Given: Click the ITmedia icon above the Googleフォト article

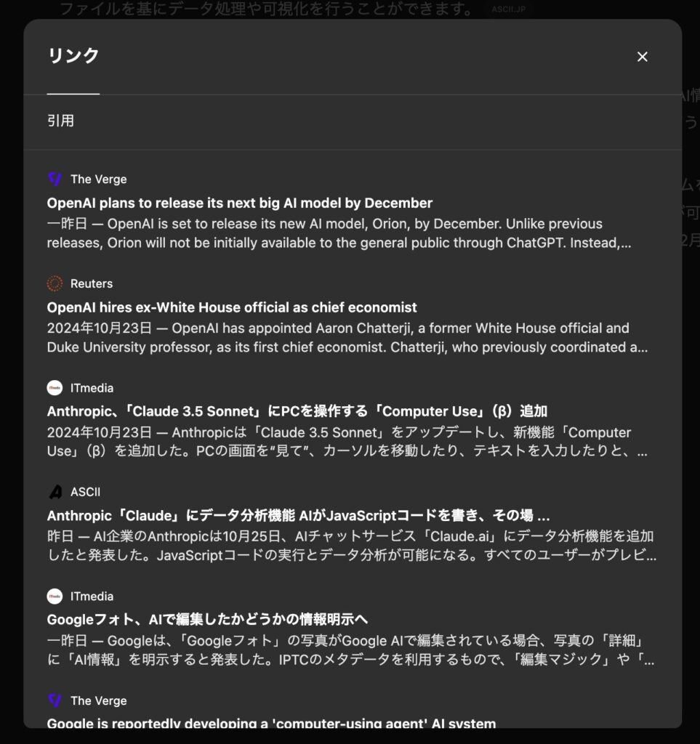Looking at the screenshot, I should coord(55,597).
